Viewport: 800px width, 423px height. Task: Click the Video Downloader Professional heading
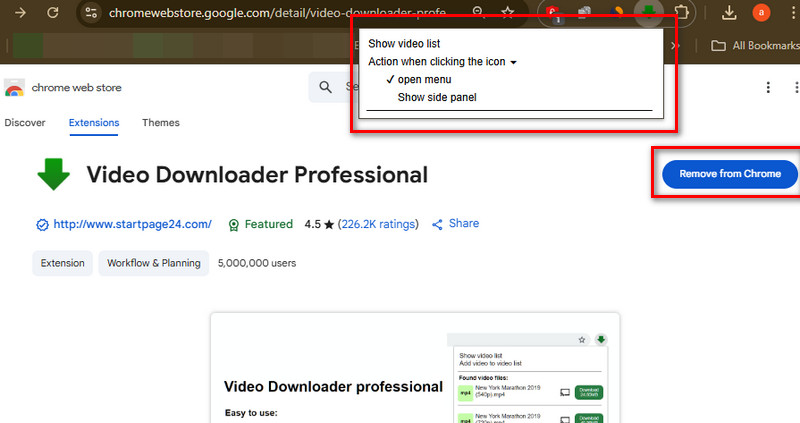tap(257, 175)
